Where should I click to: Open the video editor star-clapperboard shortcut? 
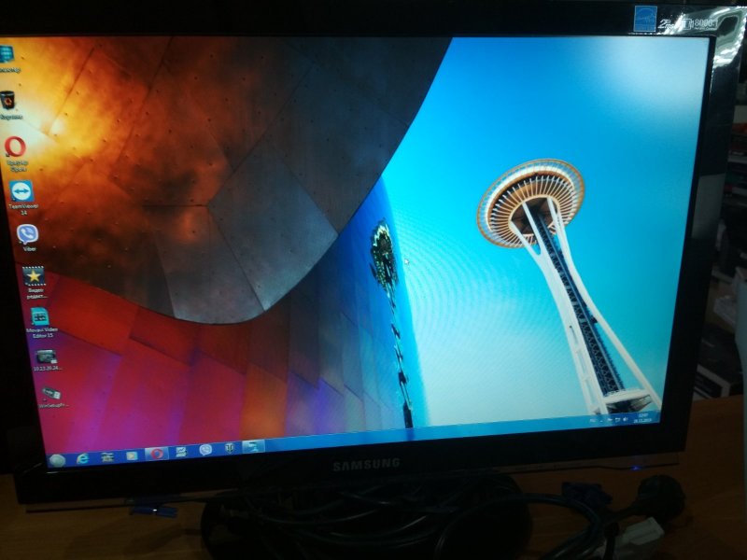[34, 276]
